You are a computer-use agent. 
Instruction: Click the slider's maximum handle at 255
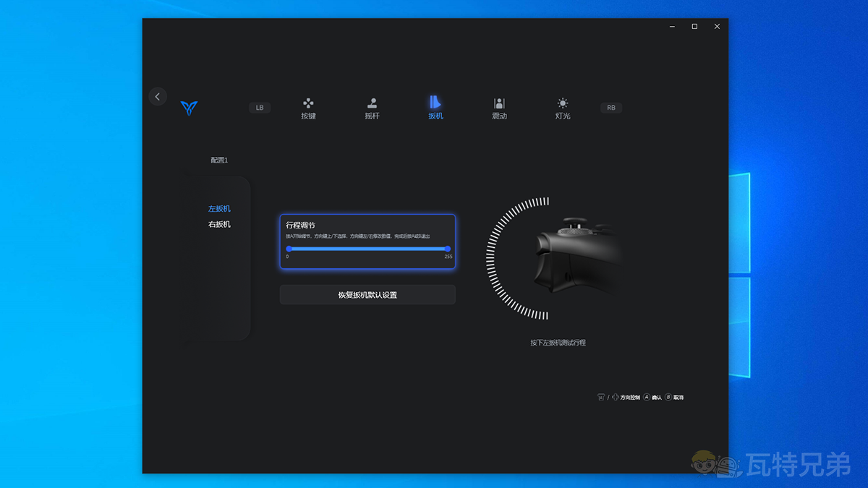click(448, 249)
